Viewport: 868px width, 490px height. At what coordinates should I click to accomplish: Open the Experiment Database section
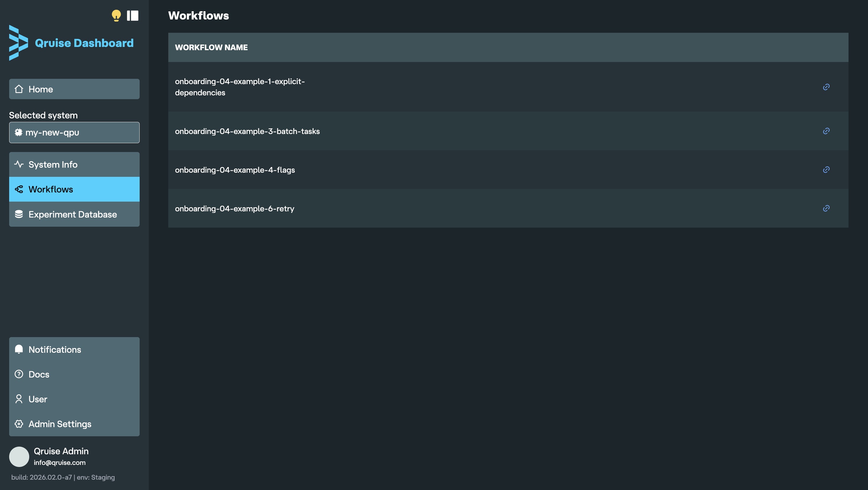click(x=74, y=214)
